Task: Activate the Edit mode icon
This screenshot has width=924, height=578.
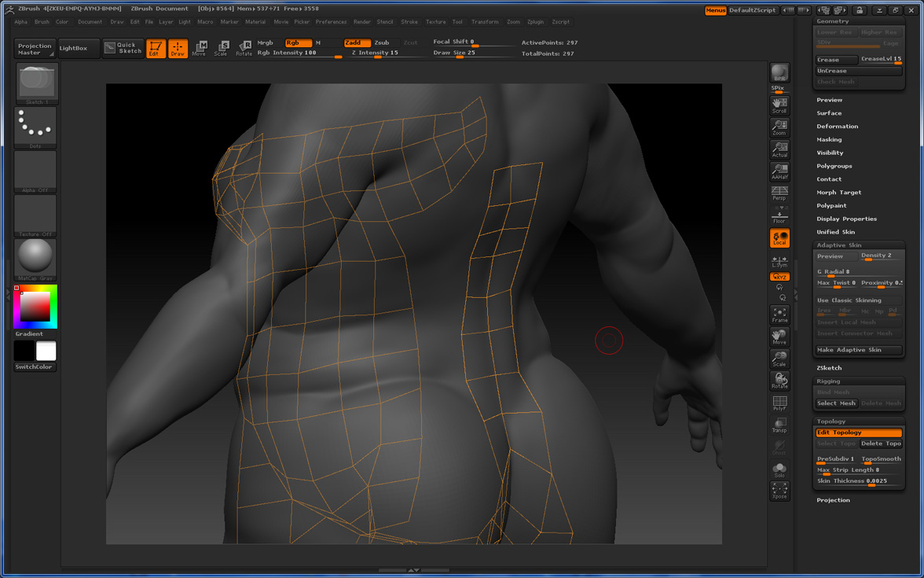Action: tap(156, 49)
